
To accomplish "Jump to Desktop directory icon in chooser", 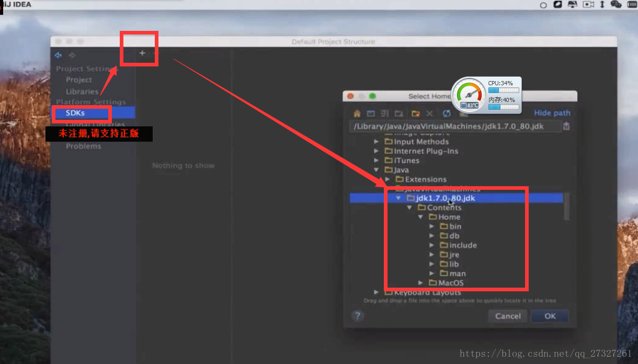I will pyautogui.click(x=371, y=113).
